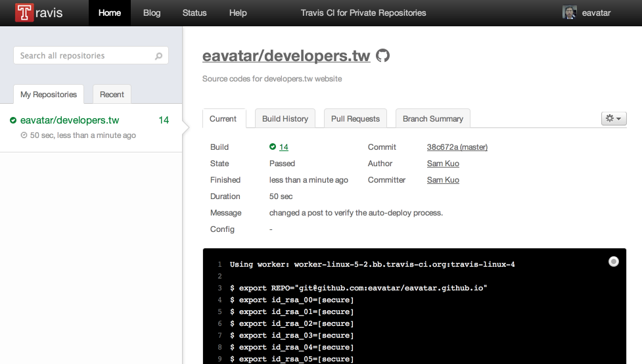Image resolution: width=642 pixels, height=364 pixels.
Task: Open the GitHub octocat icon link
Action: coord(382,56)
